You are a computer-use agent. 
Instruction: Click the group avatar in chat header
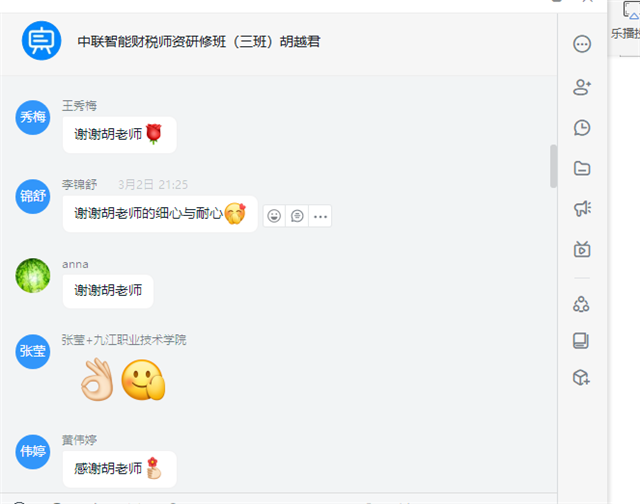pyautogui.click(x=41, y=41)
